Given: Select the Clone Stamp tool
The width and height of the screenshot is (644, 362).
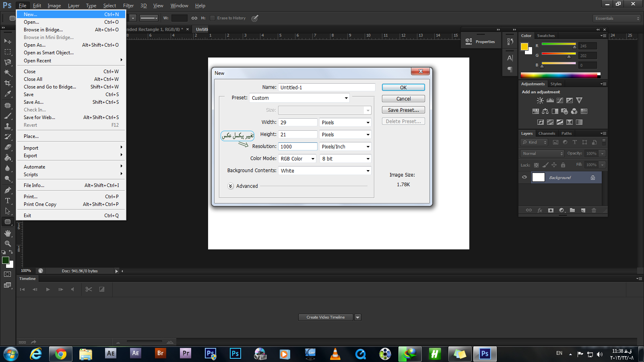Looking at the screenshot, I should tap(8, 126).
